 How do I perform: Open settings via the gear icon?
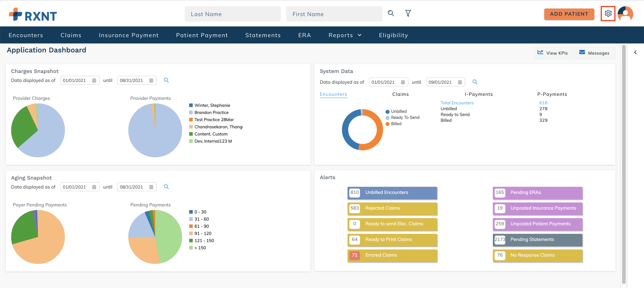[608, 13]
